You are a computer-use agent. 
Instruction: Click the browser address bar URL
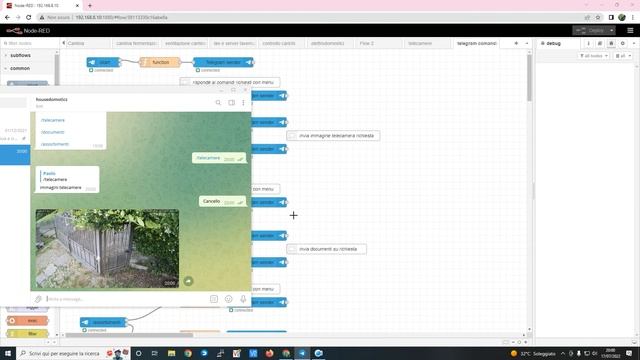(x=121, y=18)
